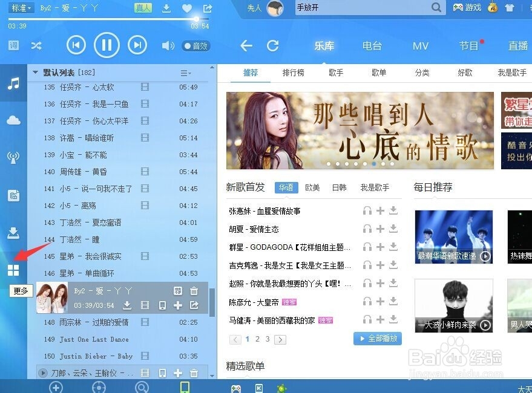The image size is (532, 393).
Task: Toggle the lyrics display icon
Action: 13,45
